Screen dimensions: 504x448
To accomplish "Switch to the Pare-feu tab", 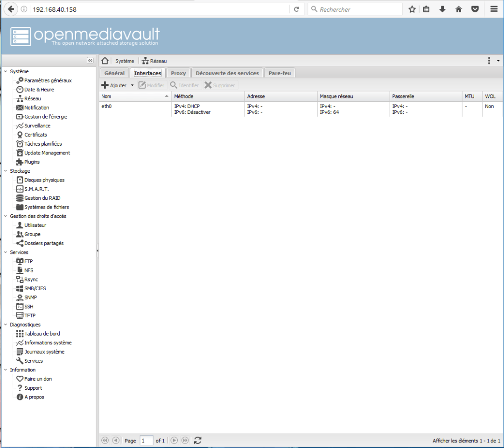I will [280, 73].
